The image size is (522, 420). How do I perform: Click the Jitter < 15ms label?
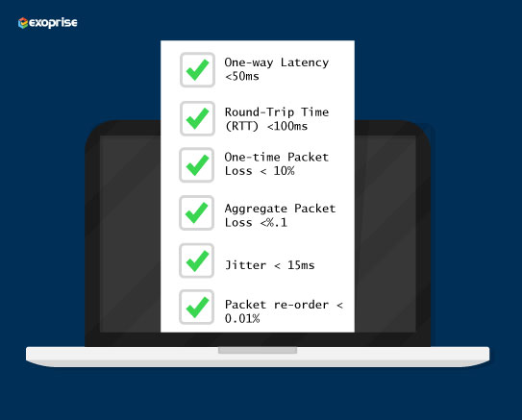pyautogui.click(x=270, y=265)
